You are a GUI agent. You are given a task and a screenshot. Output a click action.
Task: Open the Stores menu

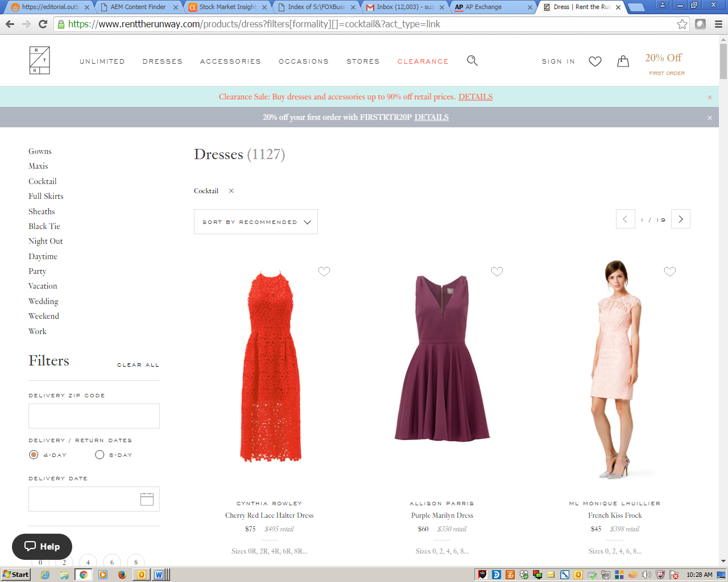[x=363, y=61]
